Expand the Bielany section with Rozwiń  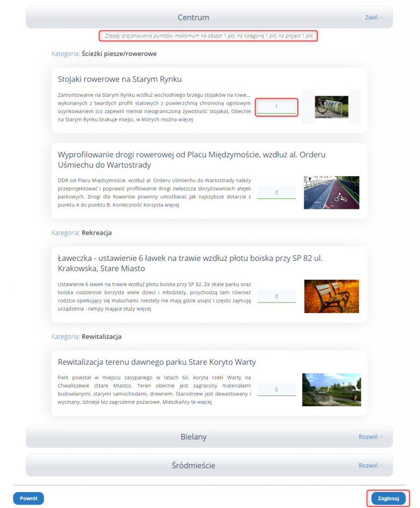pyautogui.click(x=371, y=437)
